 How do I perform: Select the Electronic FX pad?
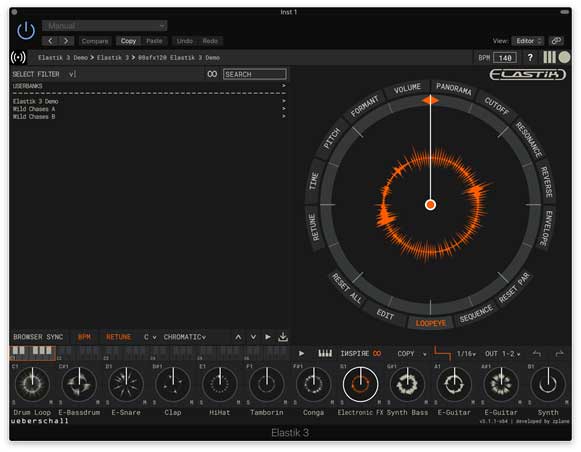click(360, 384)
